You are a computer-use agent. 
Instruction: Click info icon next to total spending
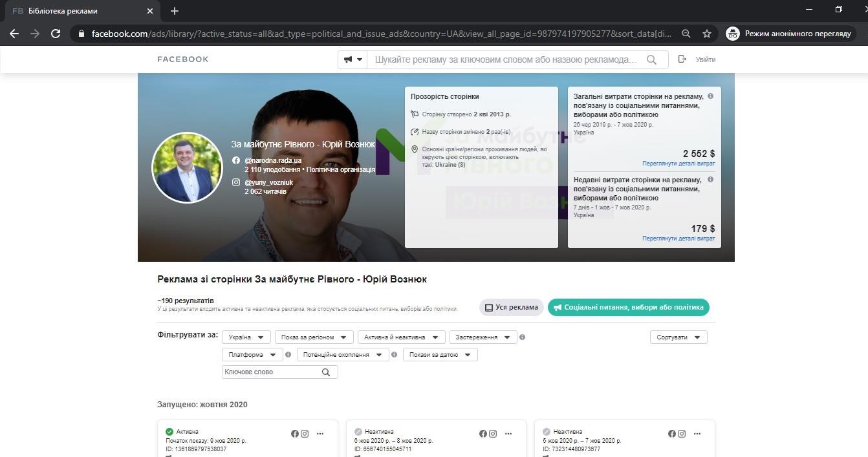[710, 96]
